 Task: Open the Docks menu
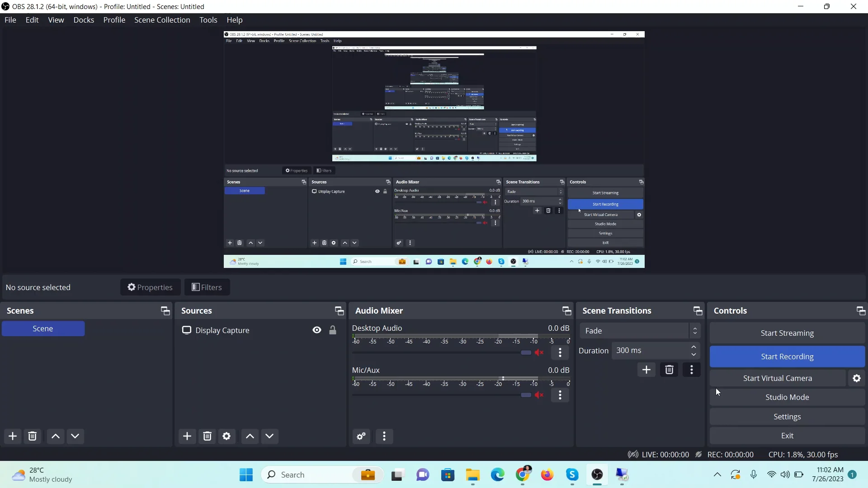click(84, 20)
